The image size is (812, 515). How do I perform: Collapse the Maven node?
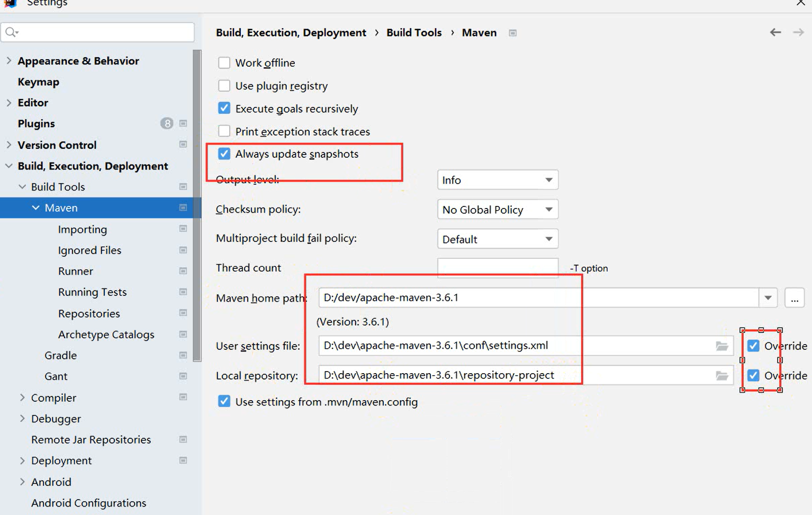(35, 207)
